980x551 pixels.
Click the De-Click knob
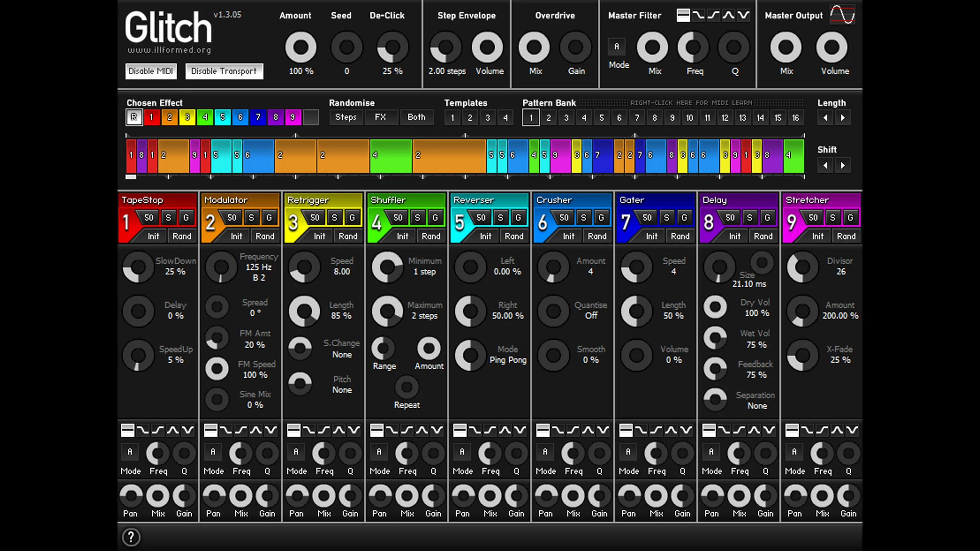392,47
